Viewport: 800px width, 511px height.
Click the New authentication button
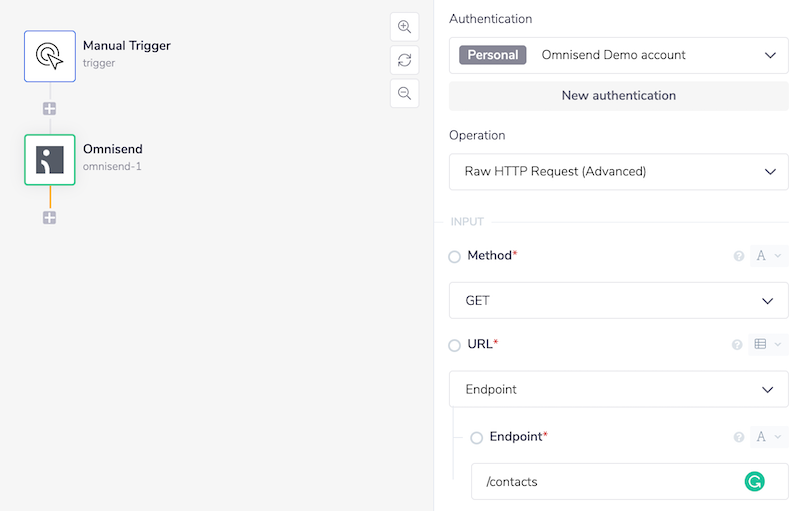click(x=618, y=96)
